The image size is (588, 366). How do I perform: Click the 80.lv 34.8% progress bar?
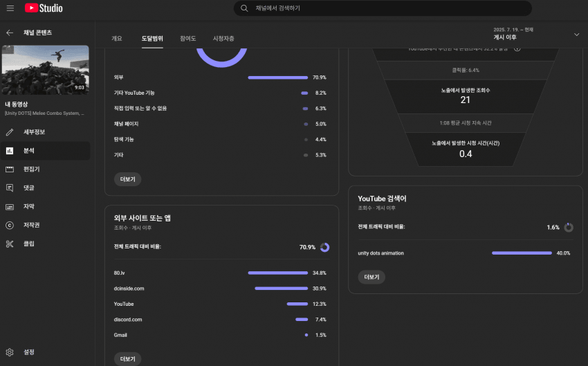(278, 273)
